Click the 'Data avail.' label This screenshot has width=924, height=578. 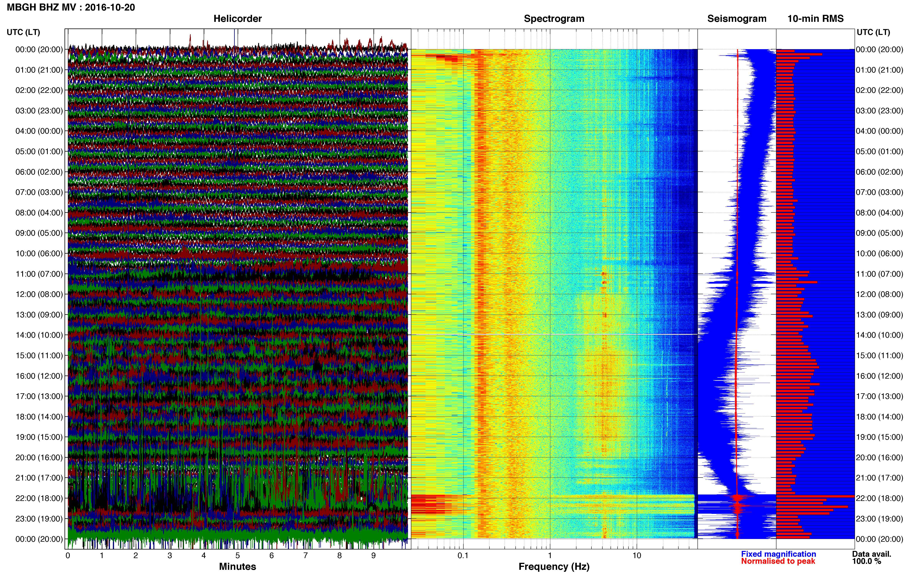[872, 554]
